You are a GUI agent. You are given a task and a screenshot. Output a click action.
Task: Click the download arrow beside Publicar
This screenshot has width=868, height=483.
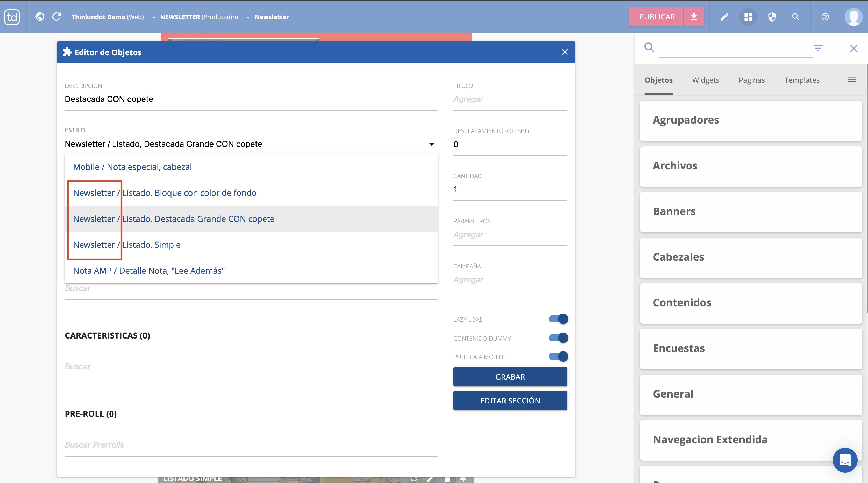coord(694,17)
